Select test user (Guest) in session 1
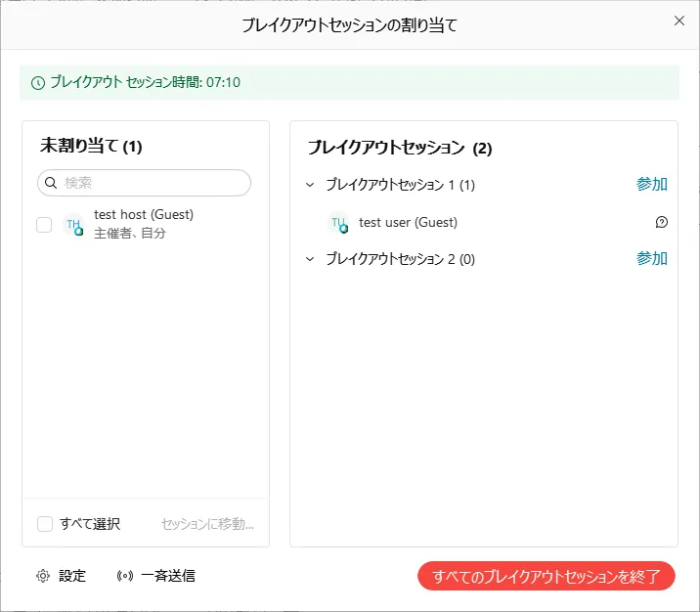The height and width of the screenshot is (612, 700). (x=408, y=222)
